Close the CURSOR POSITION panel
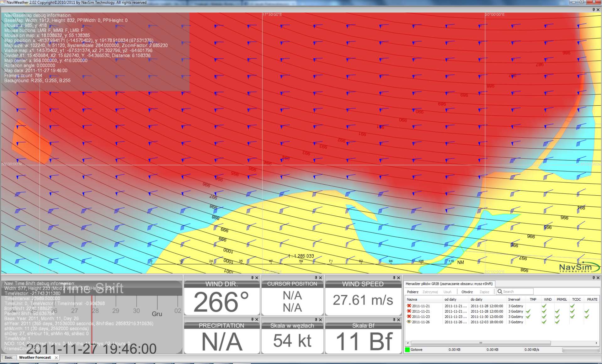The width and height of the screenshot is (602, 364). click(x=320, y=278)
